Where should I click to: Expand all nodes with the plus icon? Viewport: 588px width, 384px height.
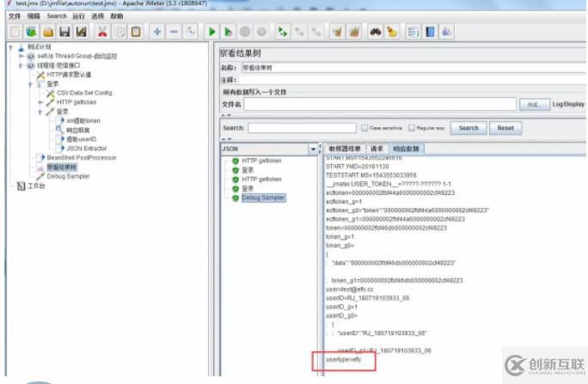[157, 32]
